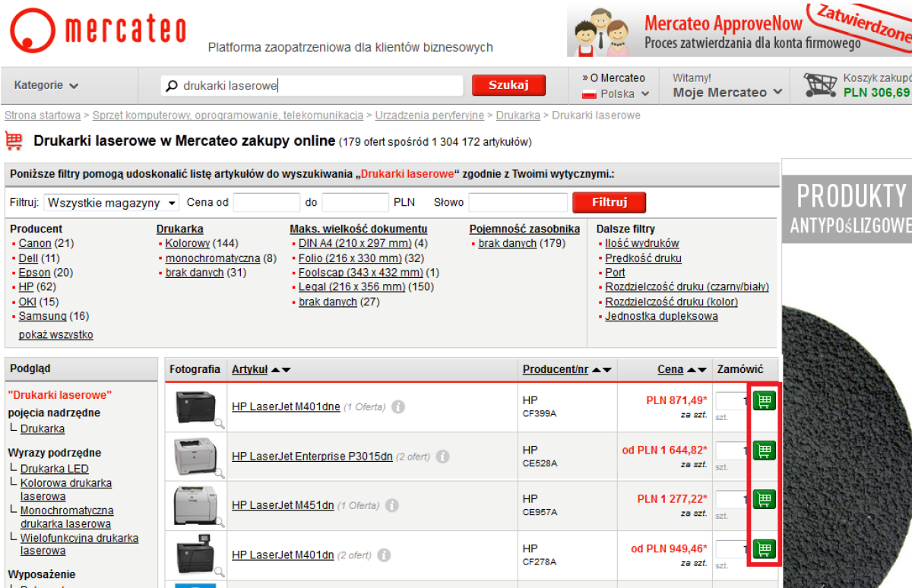Open the Ilość wydruków filter

[x=642, y=243]
